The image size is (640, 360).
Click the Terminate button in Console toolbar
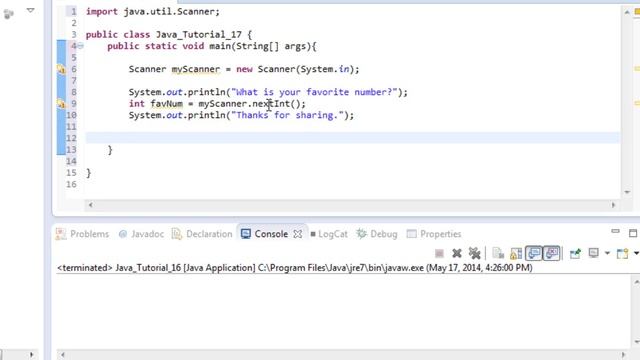439,253
